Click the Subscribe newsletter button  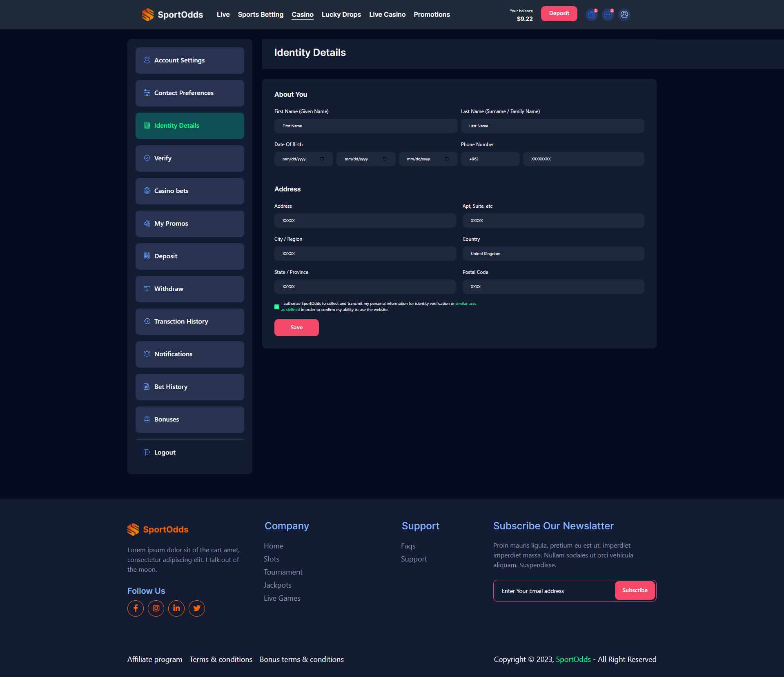[635, 590]
